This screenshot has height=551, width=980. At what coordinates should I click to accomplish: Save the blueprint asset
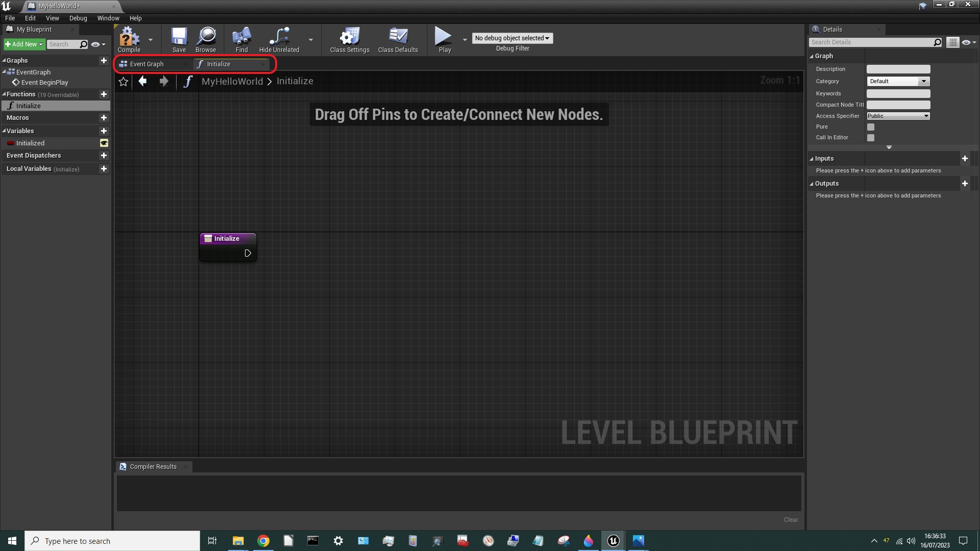179,40
